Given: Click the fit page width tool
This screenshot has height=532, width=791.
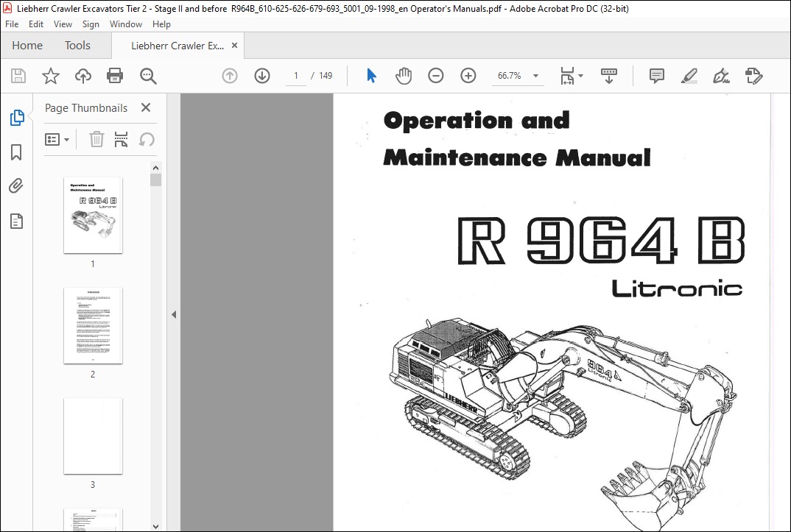Looking at the screenshot, I should (x=568, y=76).
